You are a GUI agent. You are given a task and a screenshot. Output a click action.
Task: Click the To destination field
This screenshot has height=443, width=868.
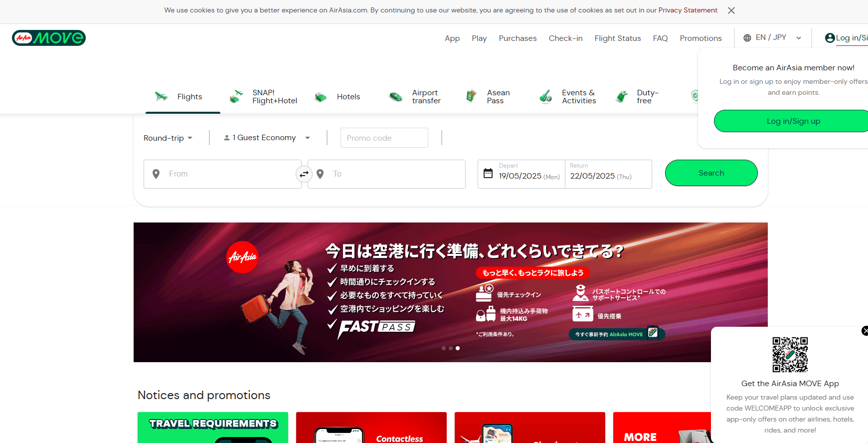pos(386,174)
